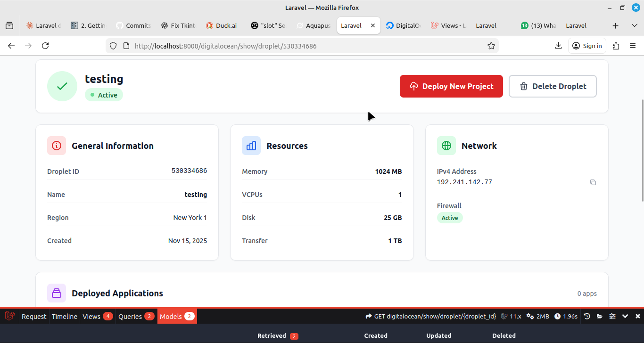Click the Resources bar chart icon
The height and width of the screenshot is (343, 644).
(x=251, y=146)
